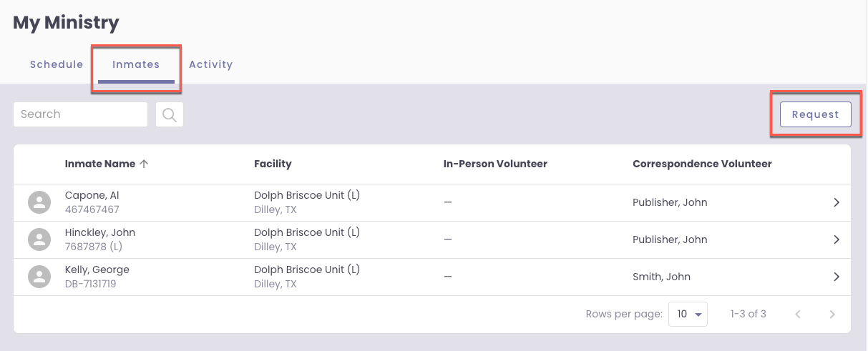Go to next page arrow
Image resolution: width=868 pixels, height=351 pixels.
point(832,314)
